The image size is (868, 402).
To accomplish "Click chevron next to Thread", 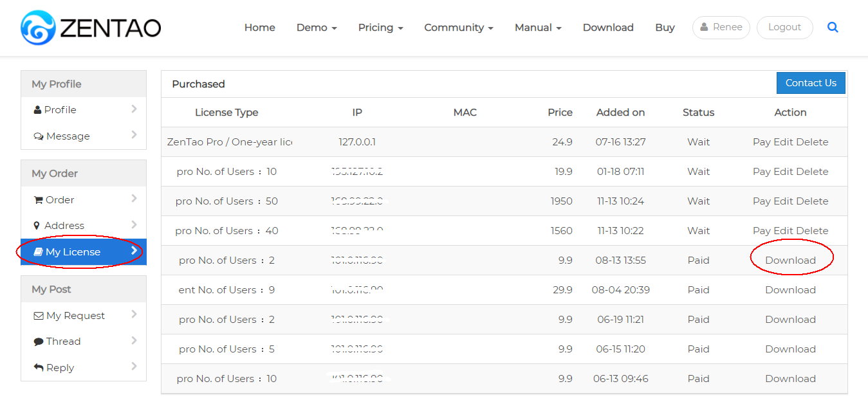I will [x=134, y=340].
